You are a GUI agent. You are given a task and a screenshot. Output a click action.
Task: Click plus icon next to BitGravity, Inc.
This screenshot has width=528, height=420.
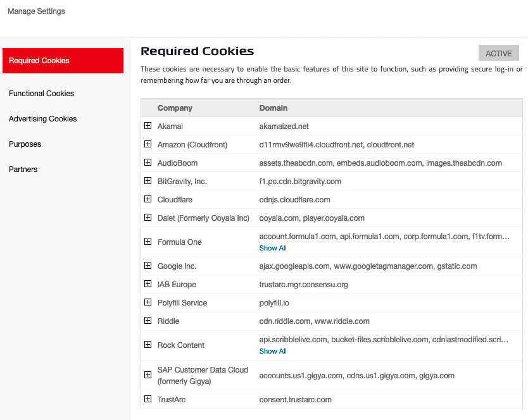148,181
